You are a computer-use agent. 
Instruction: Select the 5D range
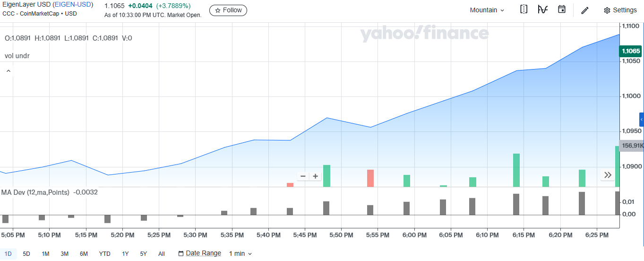tap(26, 253)
